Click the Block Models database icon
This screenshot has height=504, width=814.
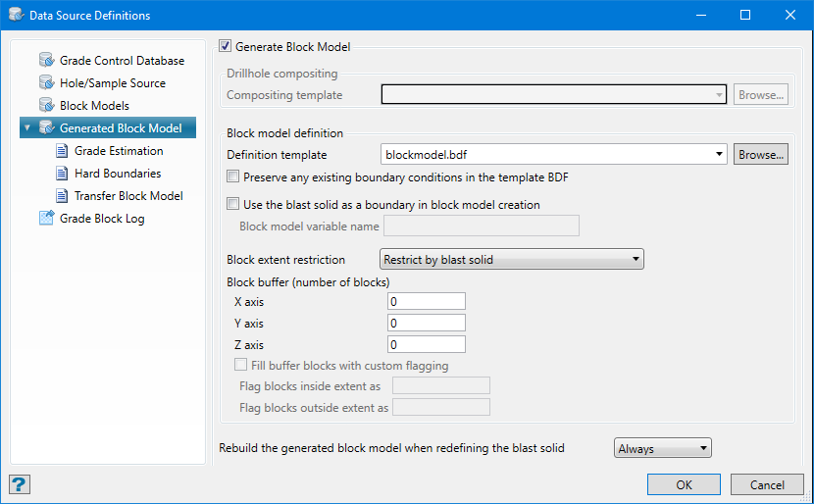point(46,105)
